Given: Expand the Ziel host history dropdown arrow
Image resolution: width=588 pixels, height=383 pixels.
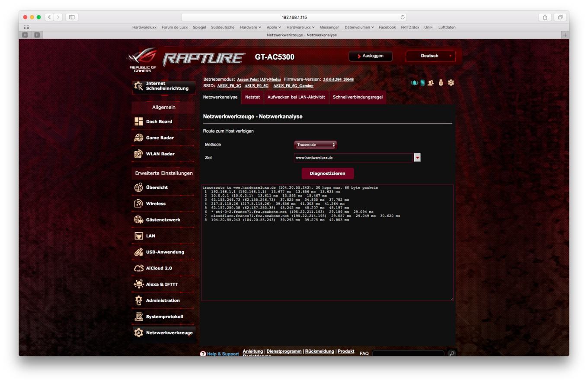Looking at the screenshot, I should click(417, 158).
